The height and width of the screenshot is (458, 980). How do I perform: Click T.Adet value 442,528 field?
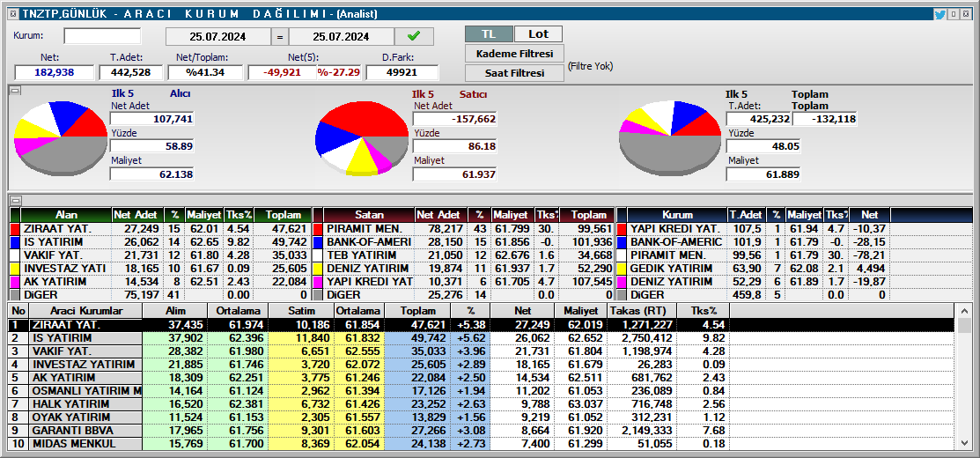[130, 72]
